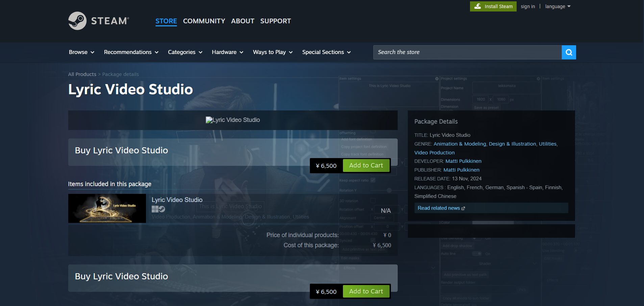This screenshot has width=644, height=306.
Task: Open the developer Matti Pulkkinen link
Action: click(x=463, y=161)
